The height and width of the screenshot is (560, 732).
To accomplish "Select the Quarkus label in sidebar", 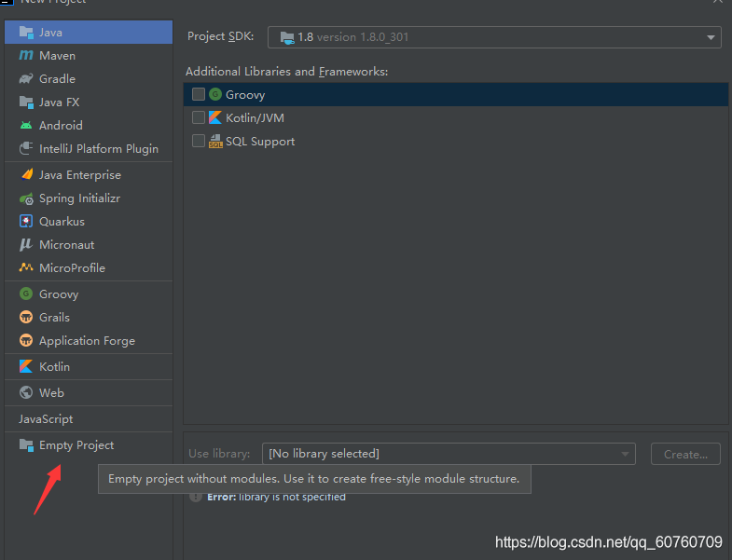I will (62, 222).
